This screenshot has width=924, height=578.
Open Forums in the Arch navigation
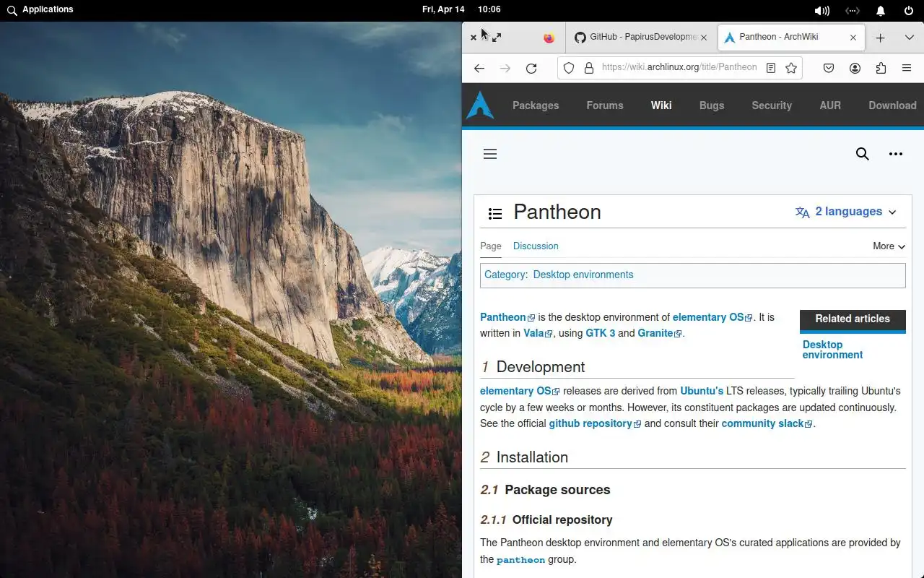tap(605, 105)
